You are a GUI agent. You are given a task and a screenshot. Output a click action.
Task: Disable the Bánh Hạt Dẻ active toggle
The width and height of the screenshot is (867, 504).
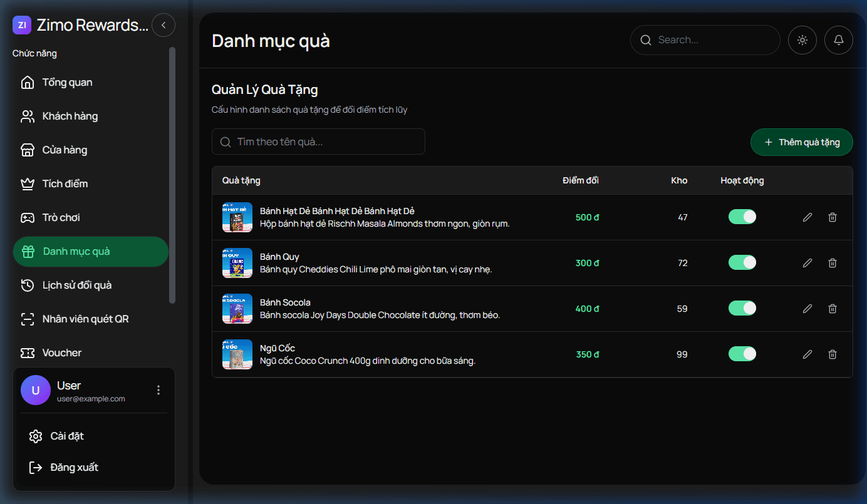[x=742, y=217]
